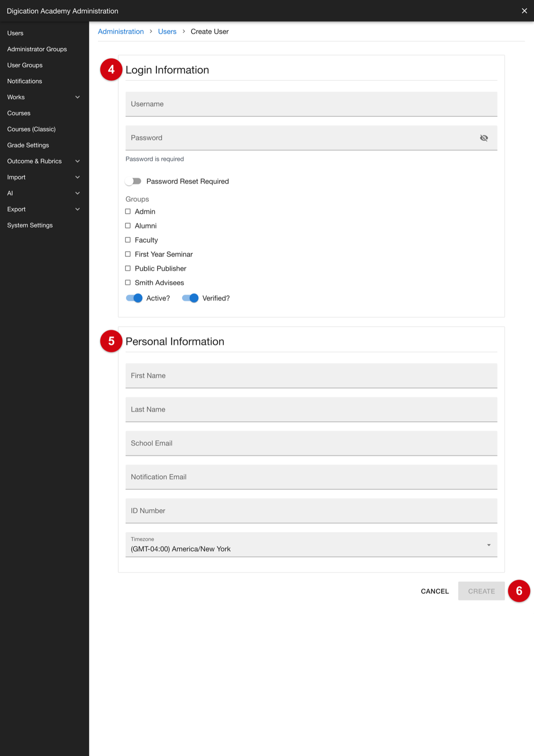Focus the First Name field
Image resolution: width=534 pixels, height=756 pixels.
311,375
